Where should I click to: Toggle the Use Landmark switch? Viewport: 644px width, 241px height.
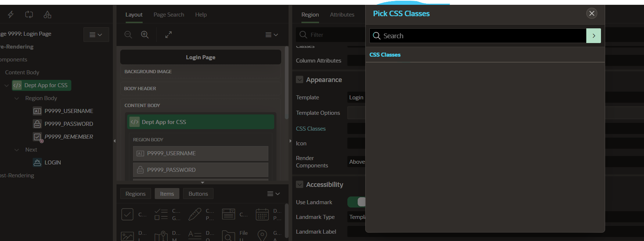pos(357,202)
